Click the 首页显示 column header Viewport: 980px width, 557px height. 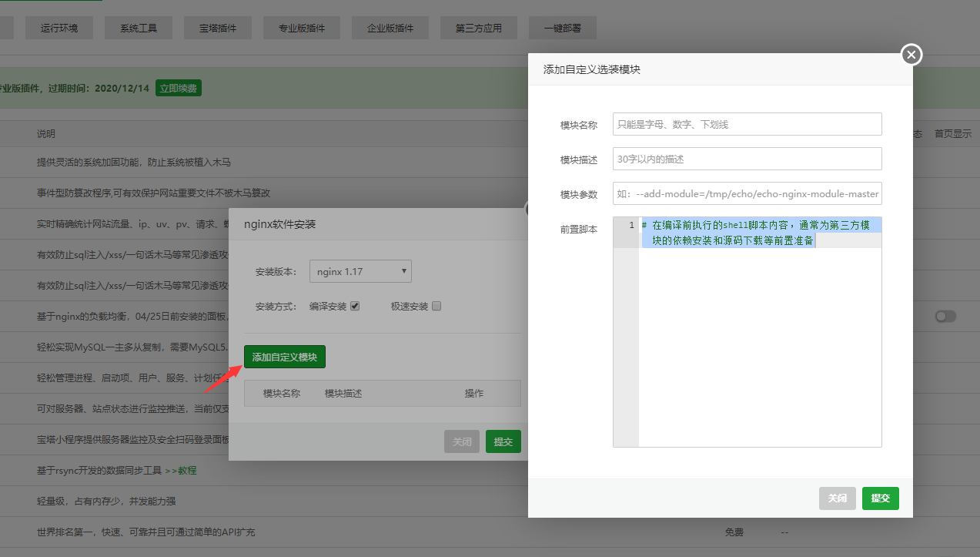[953, 133]
